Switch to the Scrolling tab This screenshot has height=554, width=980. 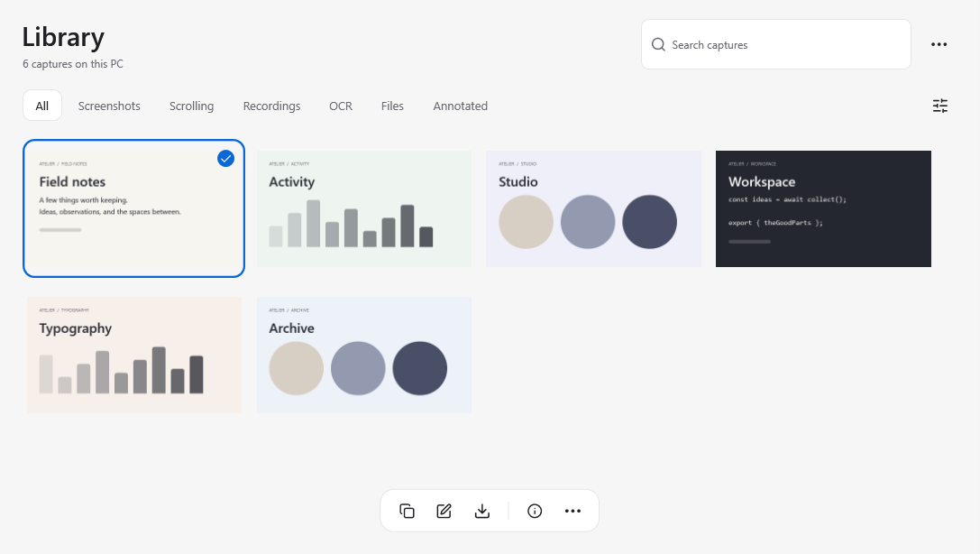pos(191,106)
